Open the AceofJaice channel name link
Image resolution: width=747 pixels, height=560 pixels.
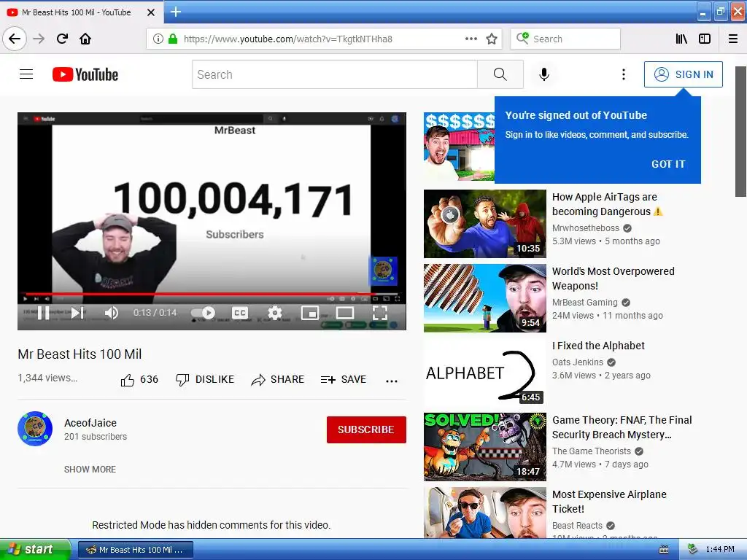click(90, 423)
